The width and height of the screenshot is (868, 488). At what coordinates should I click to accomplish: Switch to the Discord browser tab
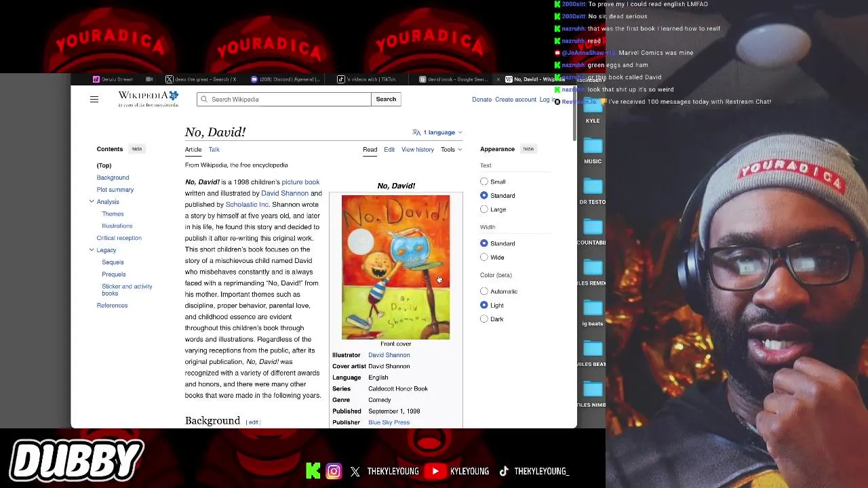(285, 79)
